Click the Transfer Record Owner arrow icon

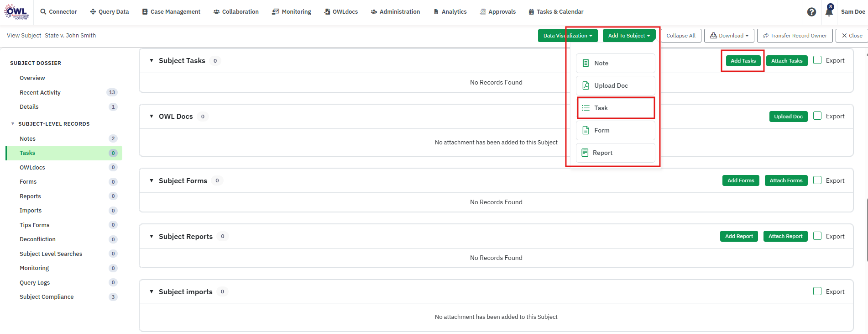[766, 36]
